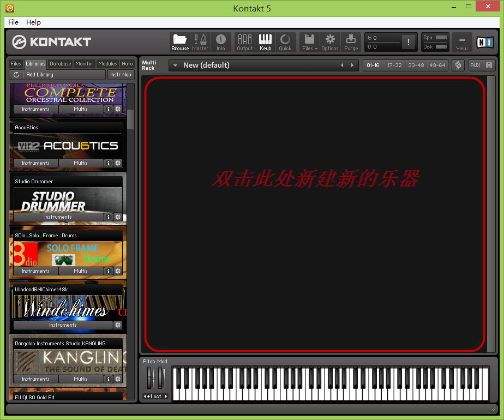Select rack page 17-32
The height and width of the screenshot is (420, 504).
394,65
